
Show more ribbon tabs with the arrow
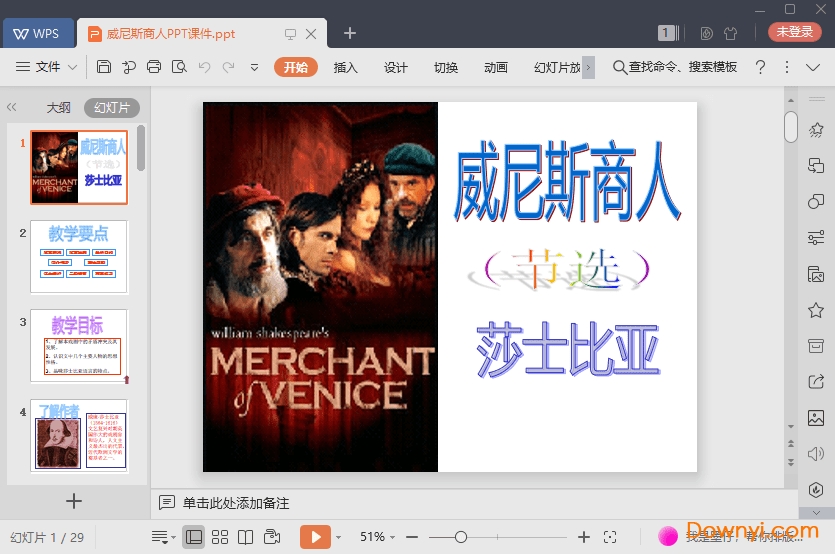588,67
